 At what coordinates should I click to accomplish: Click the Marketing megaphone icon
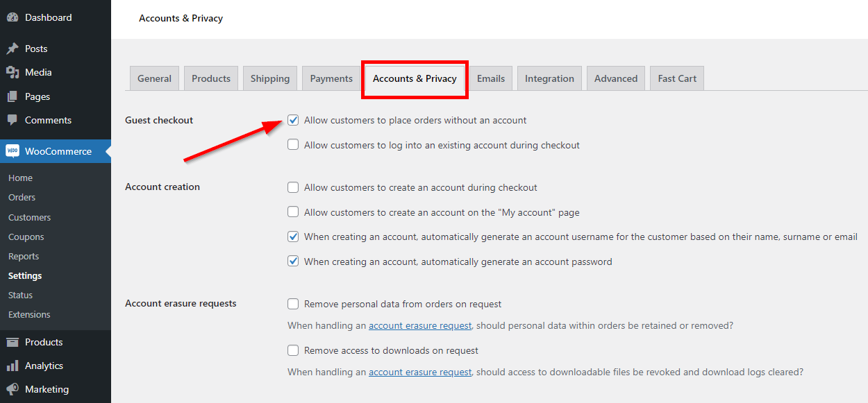(x=12, y=389)
